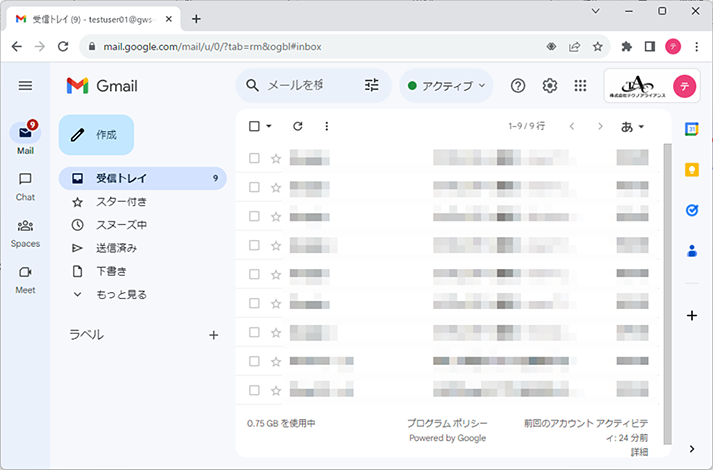Image resolution: width=713 pixels, height=470 pixels.
Task: Star the fifth email
Action: click(276, 275)
